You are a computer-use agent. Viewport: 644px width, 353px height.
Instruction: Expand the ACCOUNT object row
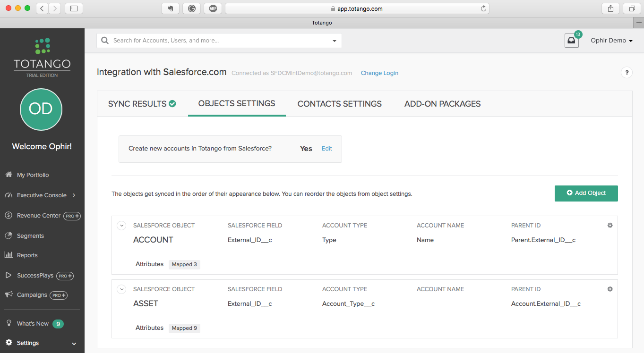pos(121,226)
